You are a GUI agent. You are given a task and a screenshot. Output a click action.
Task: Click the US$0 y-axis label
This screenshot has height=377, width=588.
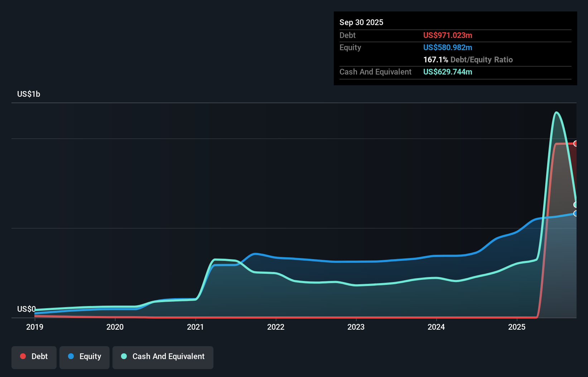26,309
